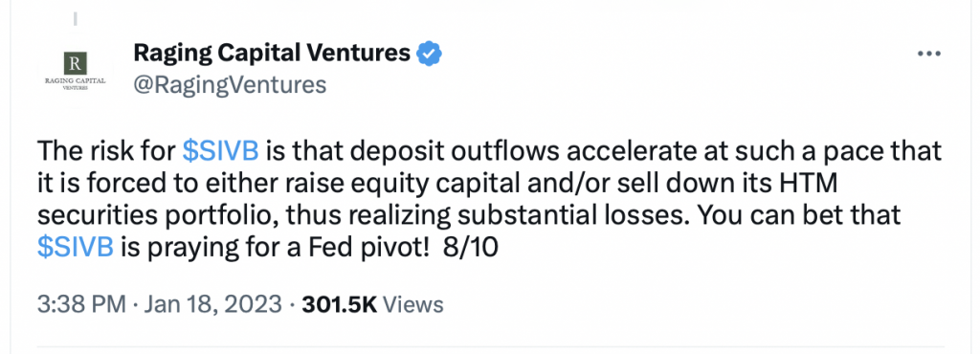Open the bold 301.5K view count
The width and height of the screenshot is (980, 354).
[x=340, y=304]
